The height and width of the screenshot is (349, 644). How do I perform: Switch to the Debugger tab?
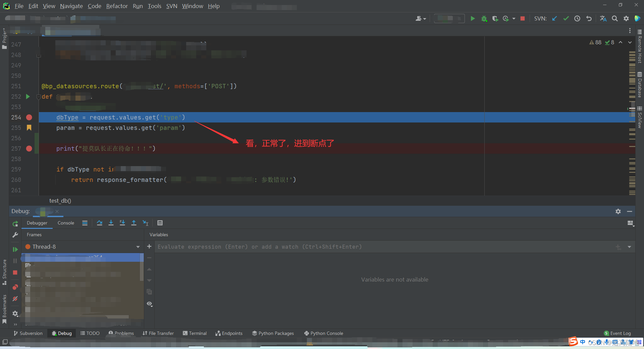[x=37, y=223]
